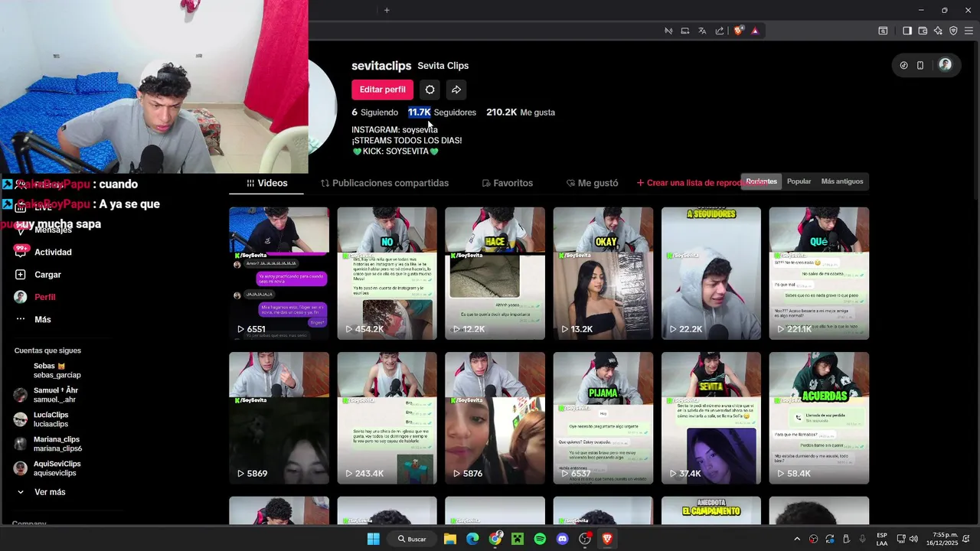Open the Brave Wallet icon

tap(923, 31)
